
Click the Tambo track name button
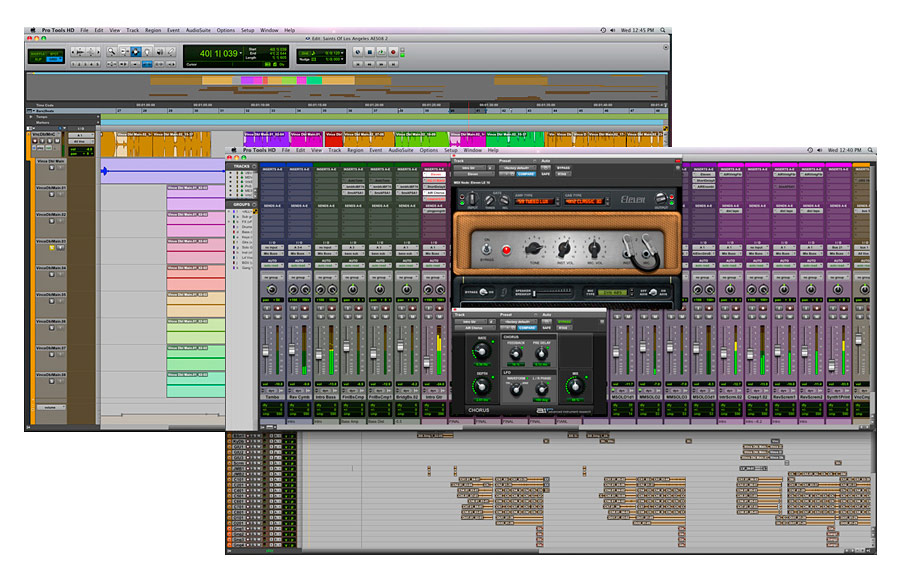coord(272,397)
